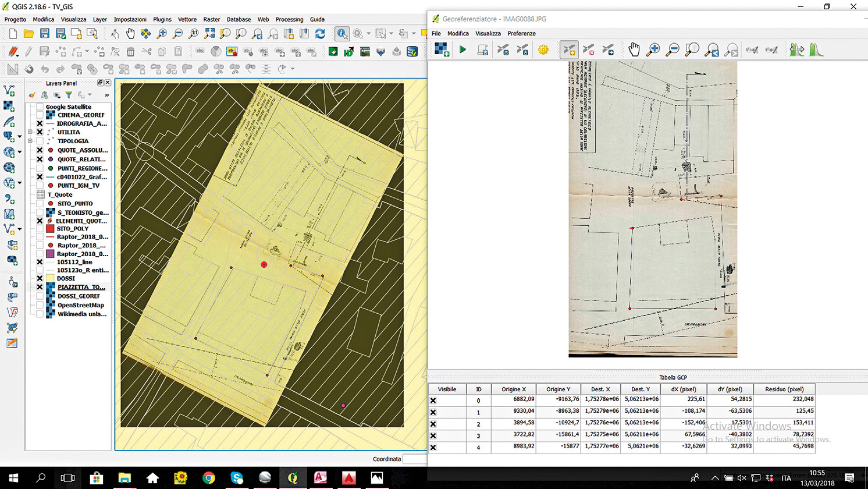This screenshot has height=489, width=868.
Task: Open an existing project (folder icon)
Action: pos(29,34)
